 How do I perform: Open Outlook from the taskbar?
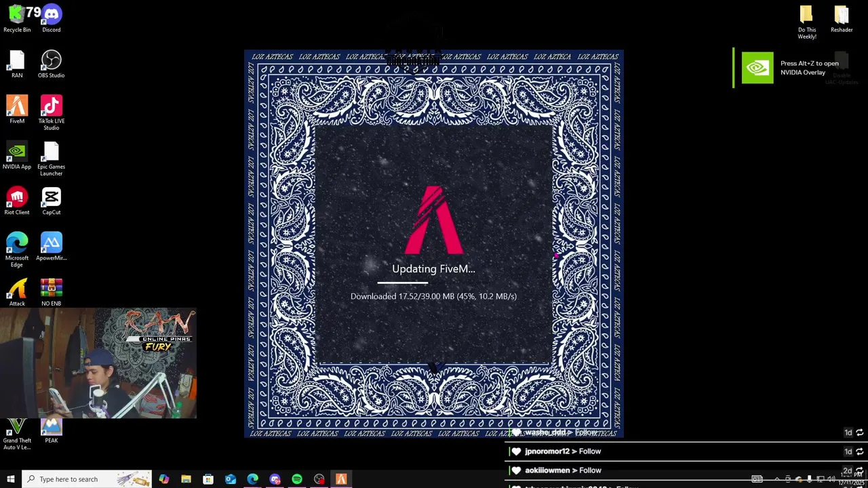[x=231, y=479]
